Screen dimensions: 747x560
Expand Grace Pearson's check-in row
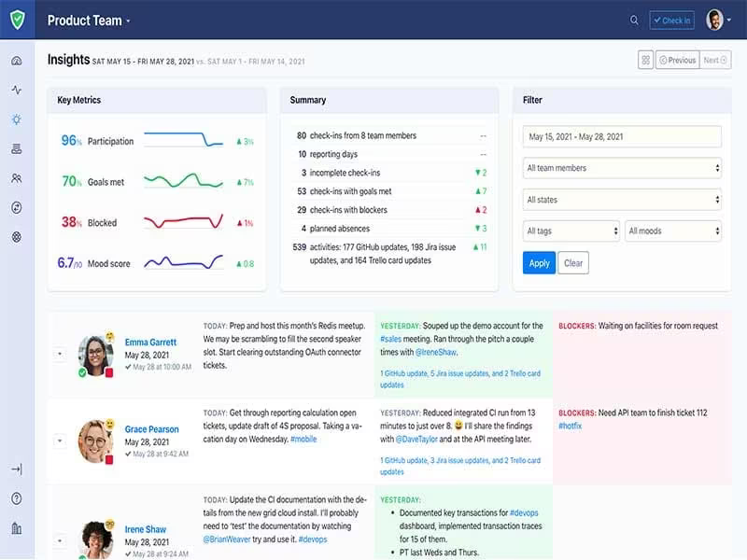(60, 441)
